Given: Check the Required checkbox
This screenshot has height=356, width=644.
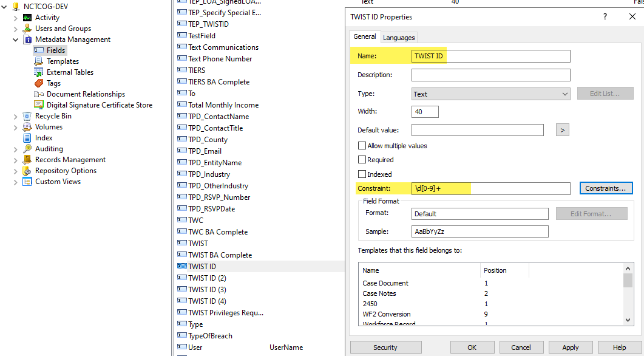Looking at the screenshot, I should pos(362,160).
